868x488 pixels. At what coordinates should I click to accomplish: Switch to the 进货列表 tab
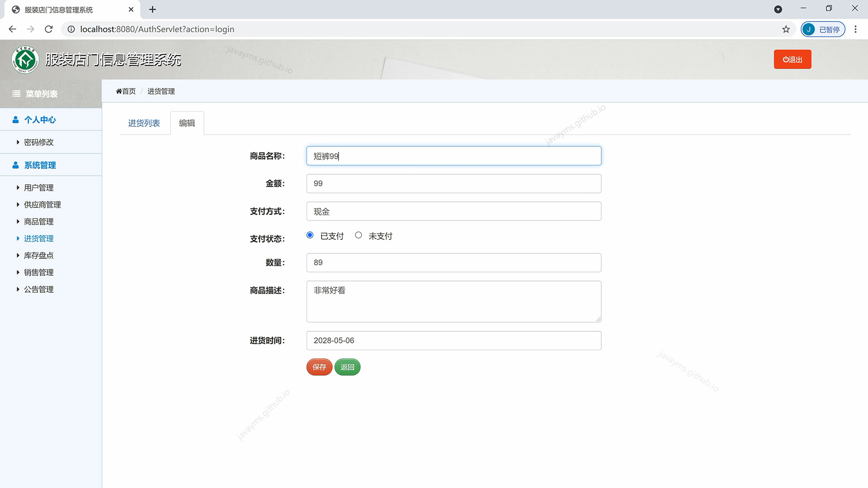(x=144, y=123)
